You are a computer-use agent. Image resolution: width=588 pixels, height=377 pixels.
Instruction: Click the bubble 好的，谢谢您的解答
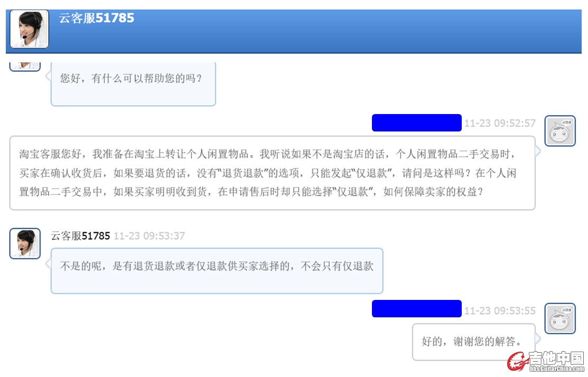tap(474, 342)
